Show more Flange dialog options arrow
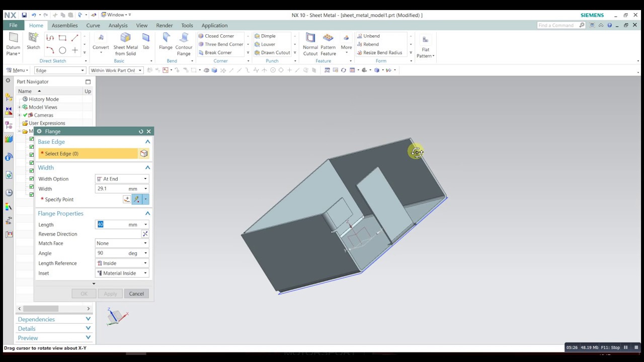 (94, 284)
